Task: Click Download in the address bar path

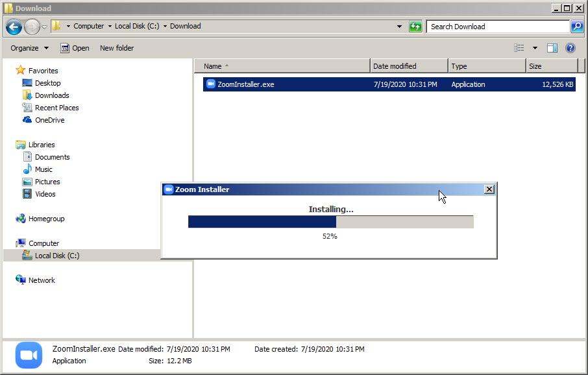Action: tap(185, 26)
